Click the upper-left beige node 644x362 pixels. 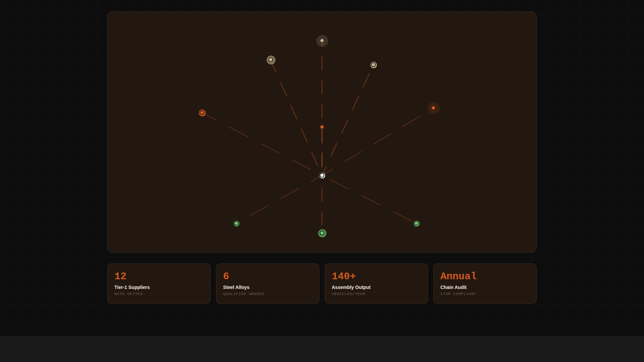coord(271,60)
